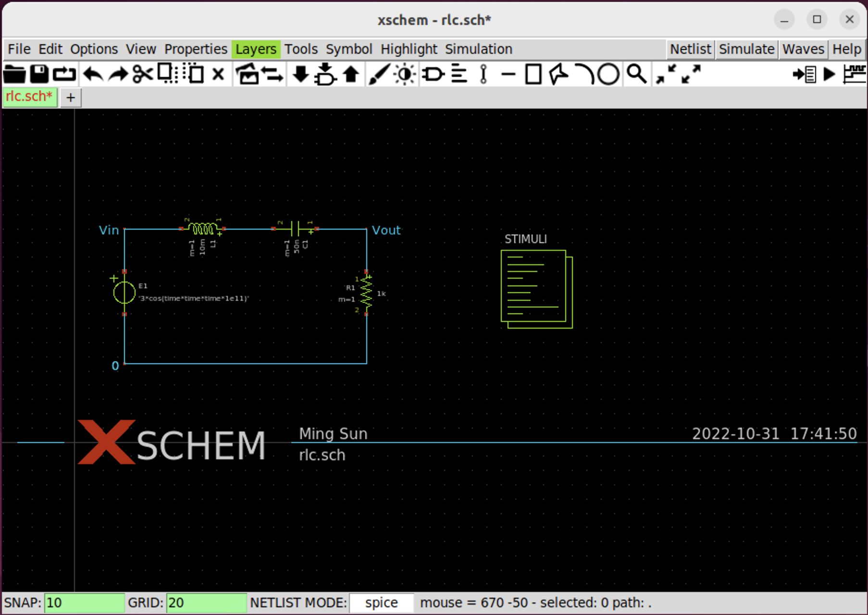Insert a symbol using the gate icon

(x=433, y=74)
